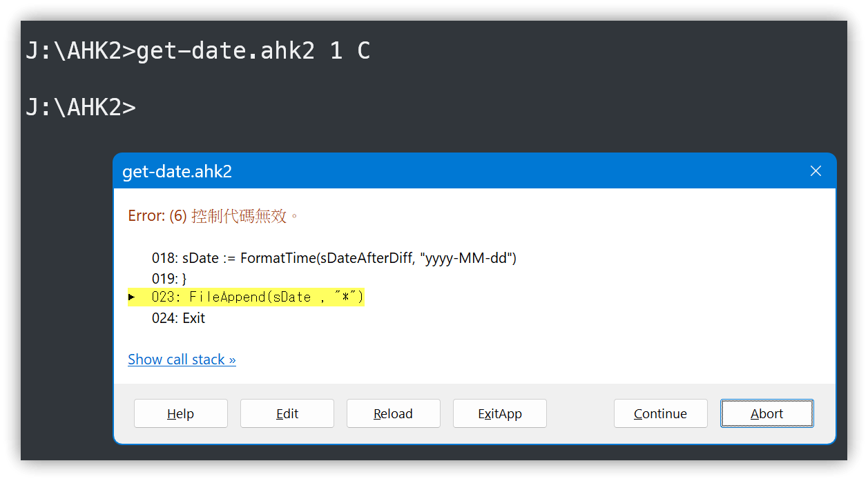Terminate script with ExitApp button
This screenshot has height=481, width=868.
pyautogui.click(x=499, y=413)
